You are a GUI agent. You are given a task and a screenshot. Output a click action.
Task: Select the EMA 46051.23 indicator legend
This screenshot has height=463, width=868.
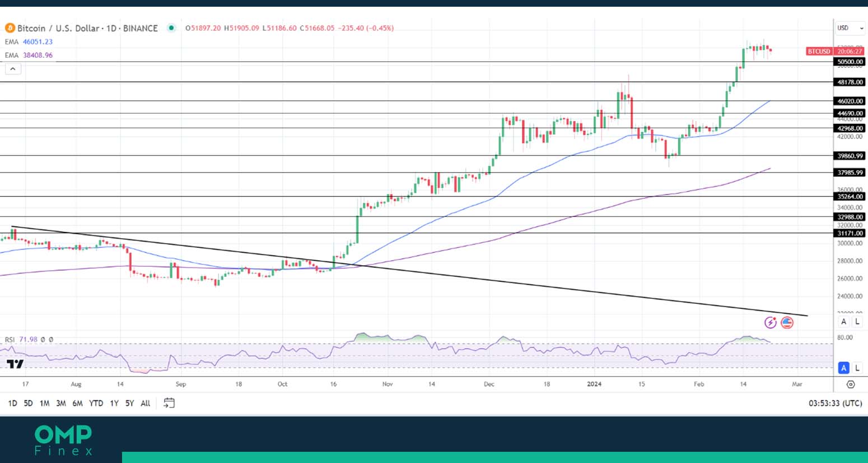tap(29, 42)
